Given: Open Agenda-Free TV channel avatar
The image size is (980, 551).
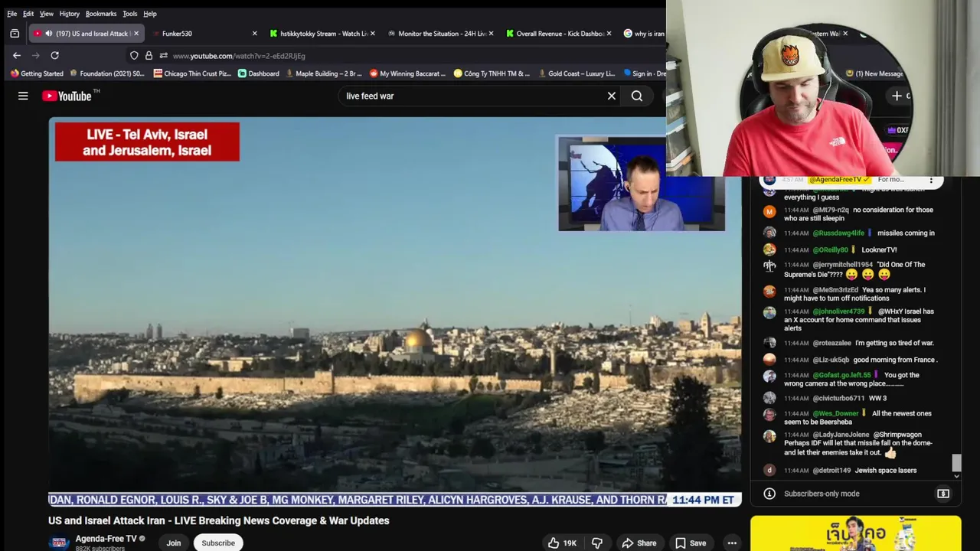Looking at the screenshot, I should point(59,543).
